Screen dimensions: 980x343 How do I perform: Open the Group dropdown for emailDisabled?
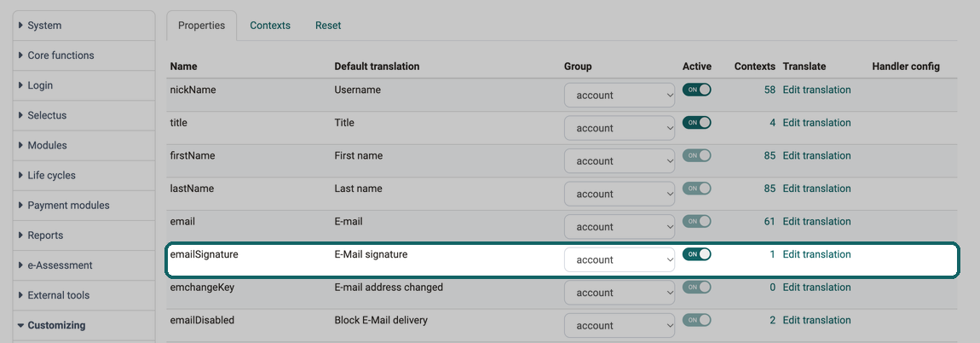tap(620, 325)
